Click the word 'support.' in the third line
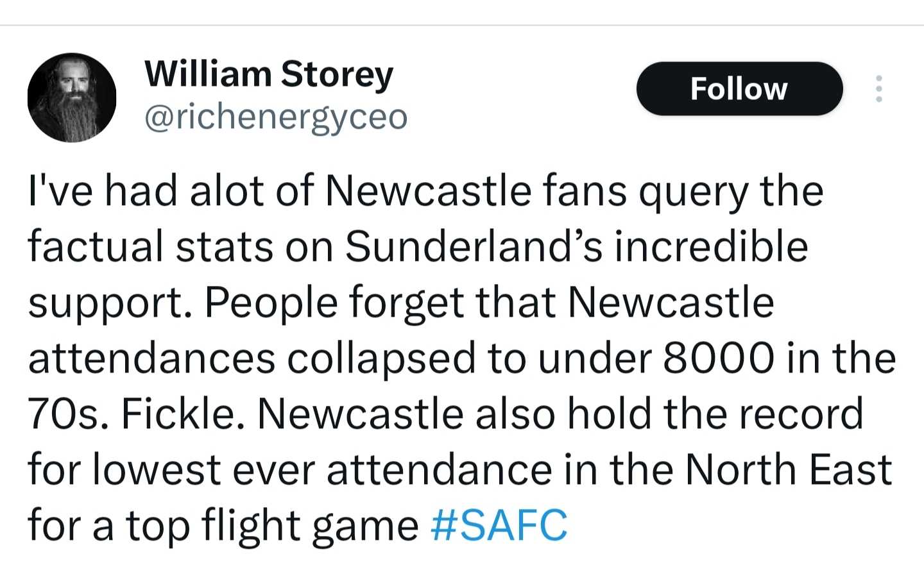The image size is (924, 579). 110,302
